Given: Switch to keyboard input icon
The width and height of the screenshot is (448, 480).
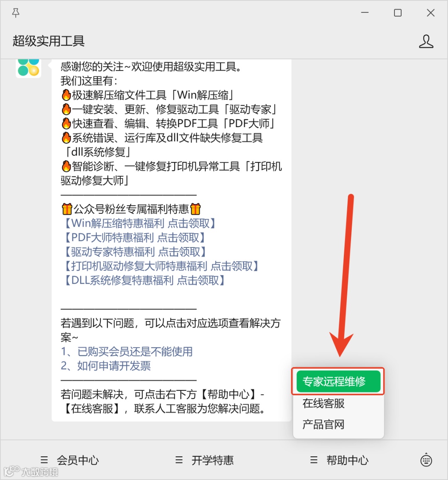Looking at the screenshot, I should coord(426,460).
